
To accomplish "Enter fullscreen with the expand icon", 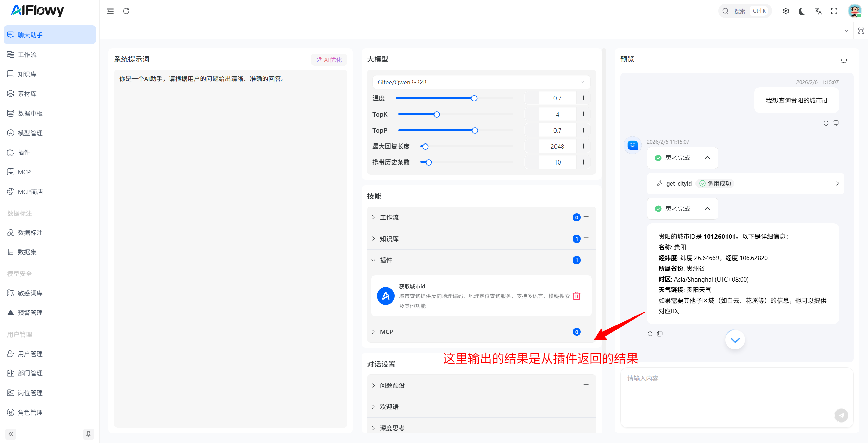I will click(x=834, y=11).
